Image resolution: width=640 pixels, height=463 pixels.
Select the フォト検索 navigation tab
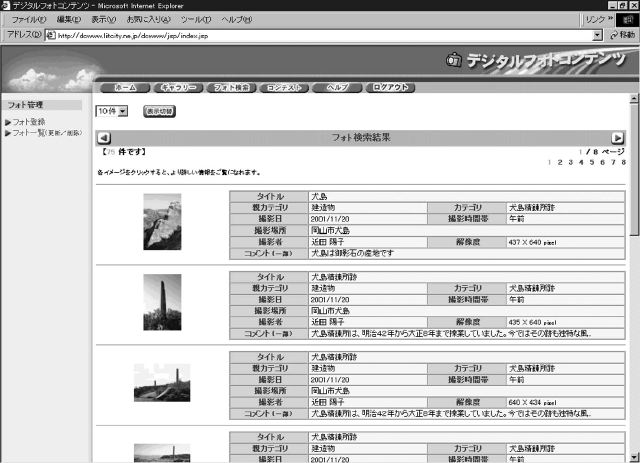[x=232, y=87]
